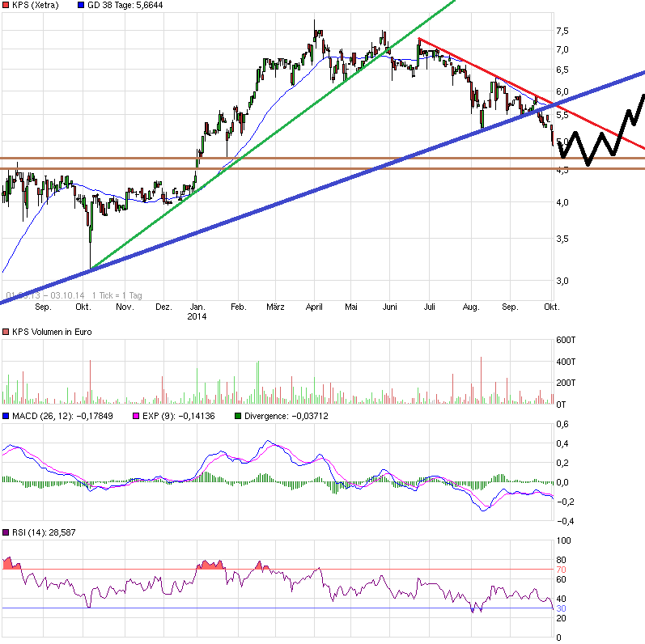Click the Nov. label on the time axis
Screen dimensions: 645x644
124,307
